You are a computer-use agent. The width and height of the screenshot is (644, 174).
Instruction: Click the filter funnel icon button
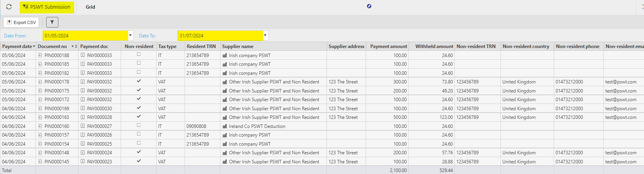click(52, 22)
